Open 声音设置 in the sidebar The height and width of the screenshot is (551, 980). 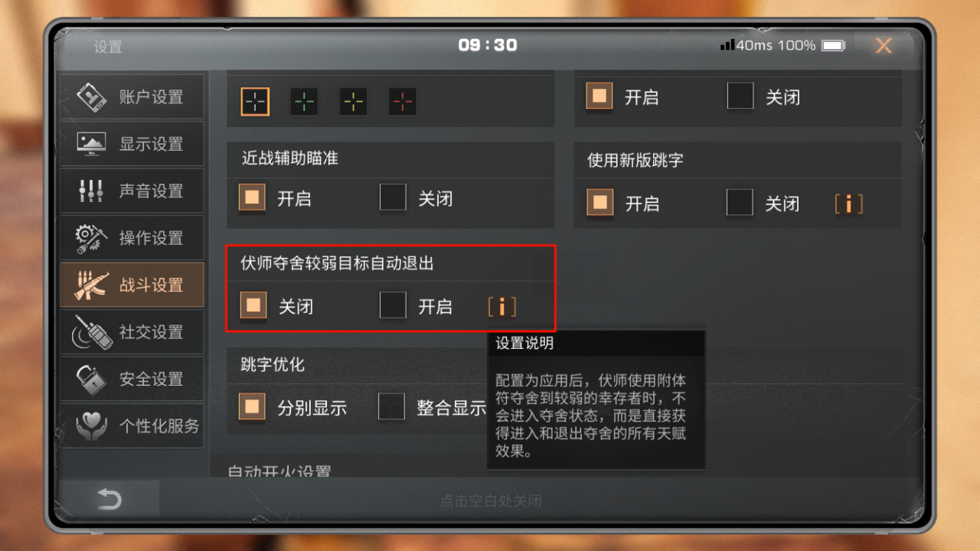click(132, 191)
